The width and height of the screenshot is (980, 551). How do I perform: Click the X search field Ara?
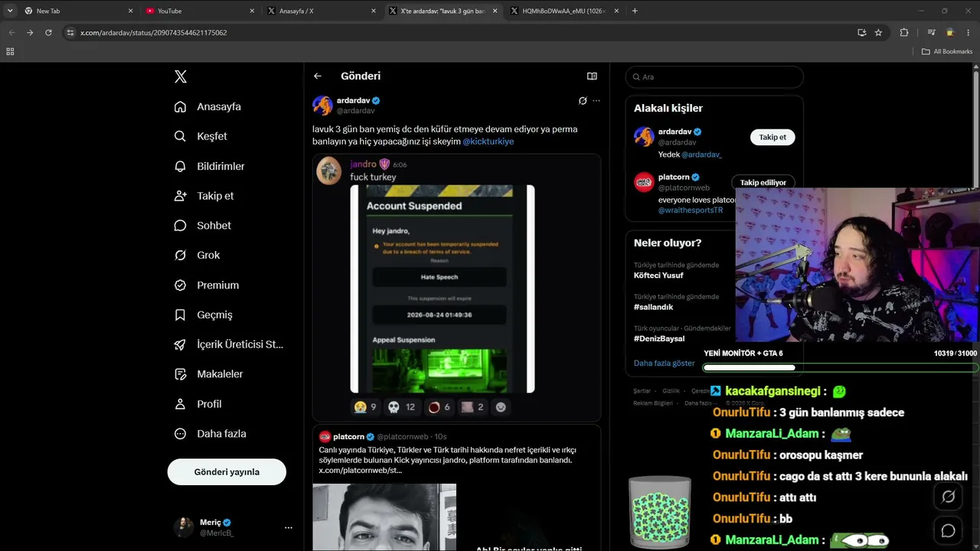point(714,77)
